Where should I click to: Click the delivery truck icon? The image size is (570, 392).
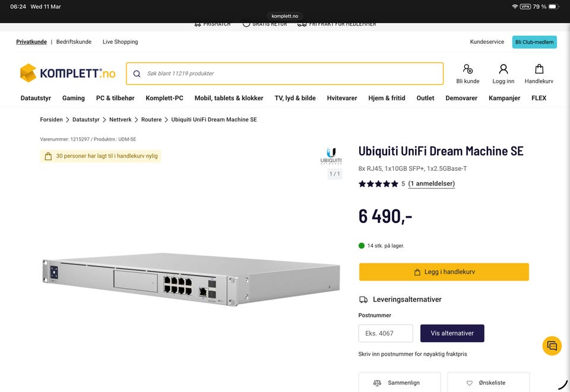(x=363, y=299)
